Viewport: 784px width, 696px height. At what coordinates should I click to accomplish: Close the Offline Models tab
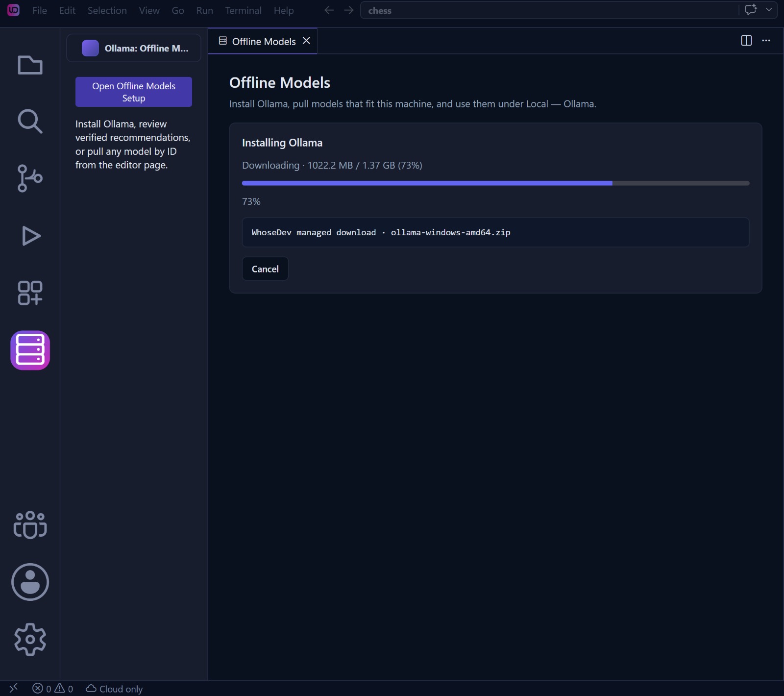pyautogui.click(x=307, y=41)
